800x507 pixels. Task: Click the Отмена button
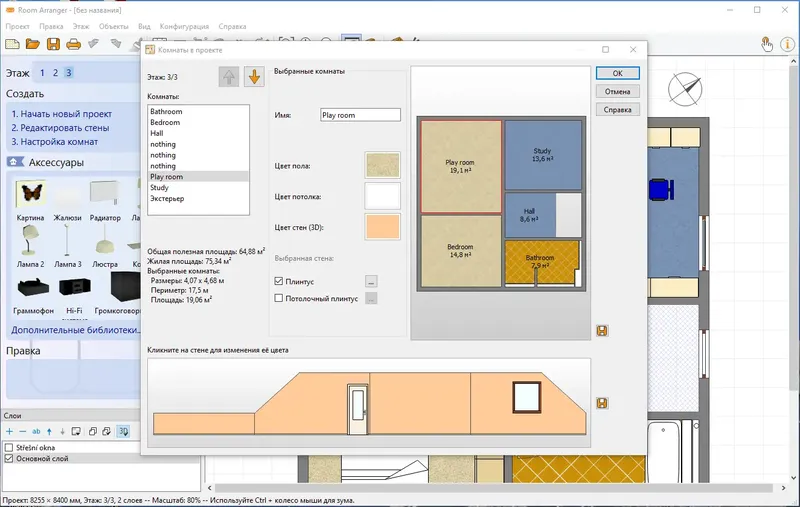click(x=617, y=91)
